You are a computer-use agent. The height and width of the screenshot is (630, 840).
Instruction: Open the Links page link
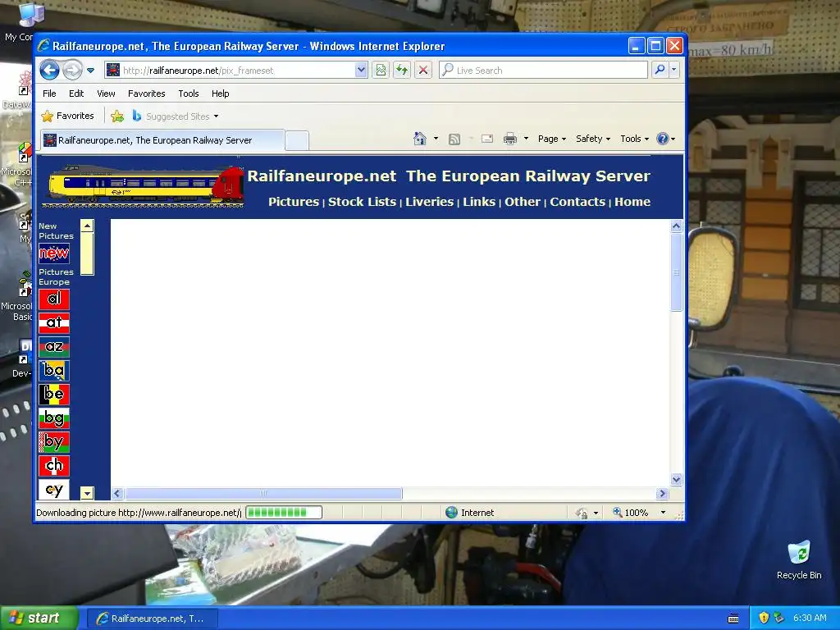click(479, 202)
